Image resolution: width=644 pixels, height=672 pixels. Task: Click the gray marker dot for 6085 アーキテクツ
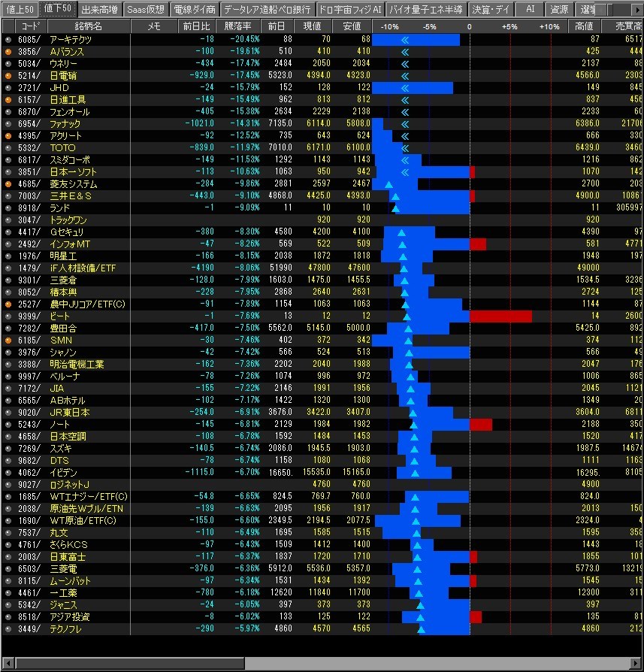click(8, 40)
